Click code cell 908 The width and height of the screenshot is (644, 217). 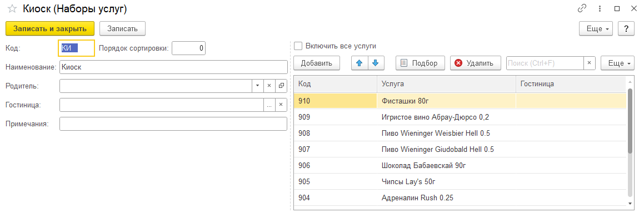coord(336,133)
